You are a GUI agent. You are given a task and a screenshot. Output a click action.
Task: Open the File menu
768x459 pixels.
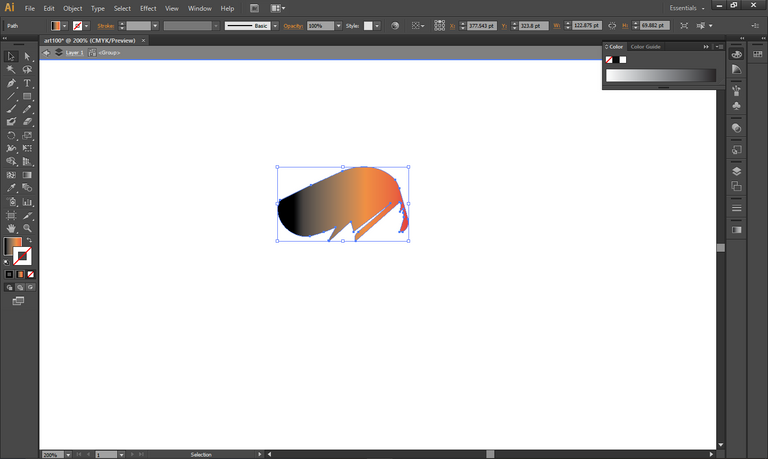[29, 8]
